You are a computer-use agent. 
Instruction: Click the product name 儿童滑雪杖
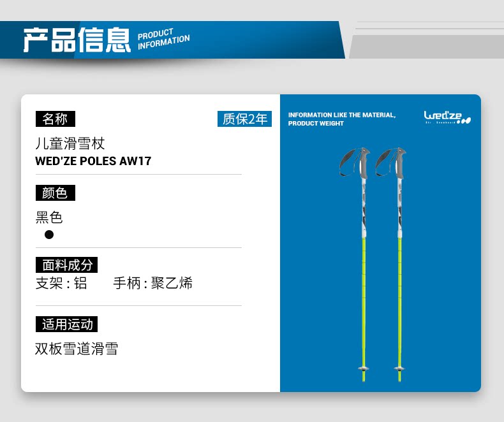click(70, 143)
